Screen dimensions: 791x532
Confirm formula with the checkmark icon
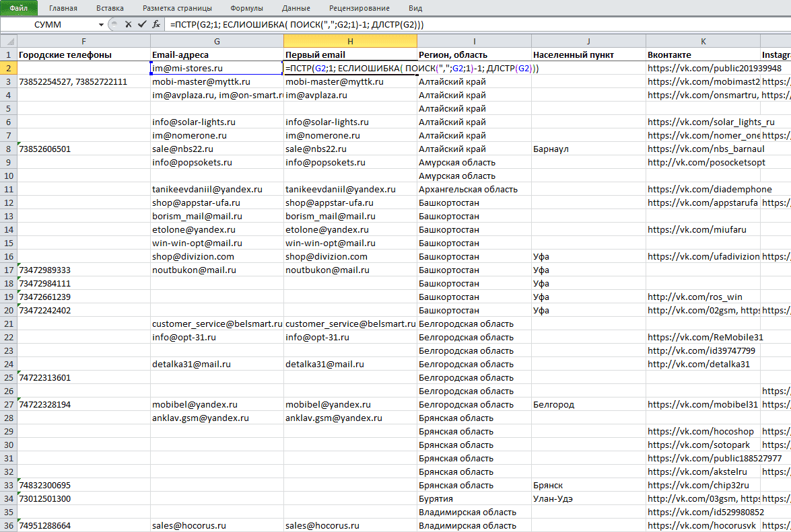142,24
